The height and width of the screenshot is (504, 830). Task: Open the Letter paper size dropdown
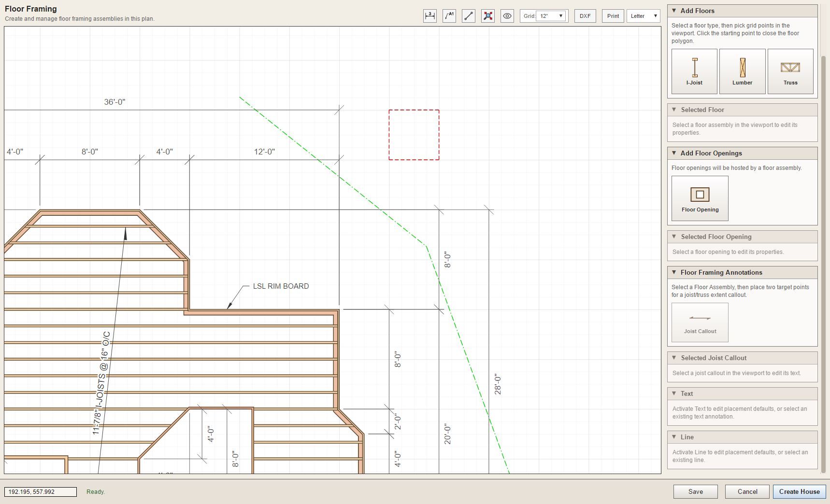click(644, 16)
